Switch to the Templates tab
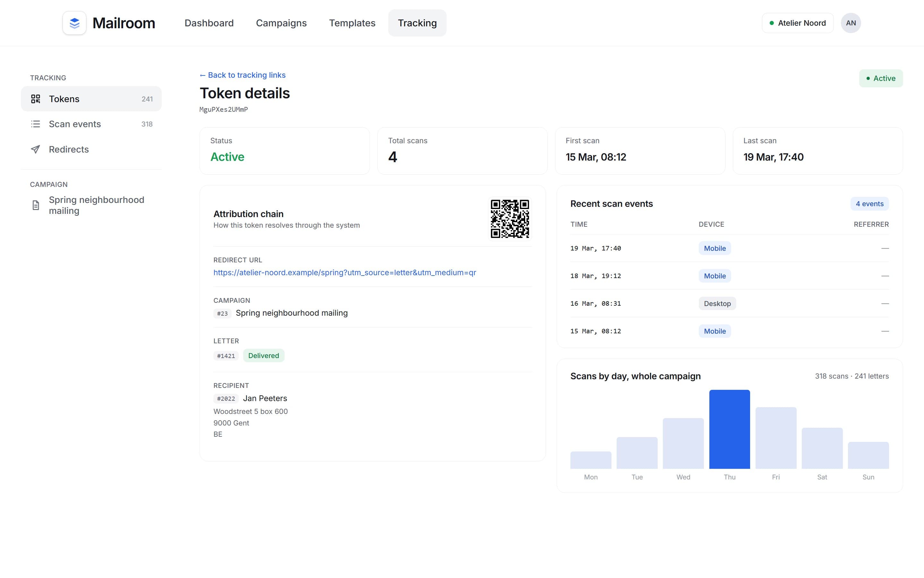Image resolution: width=924 pixels, height=578 pixels. click(x=352, y=23)
